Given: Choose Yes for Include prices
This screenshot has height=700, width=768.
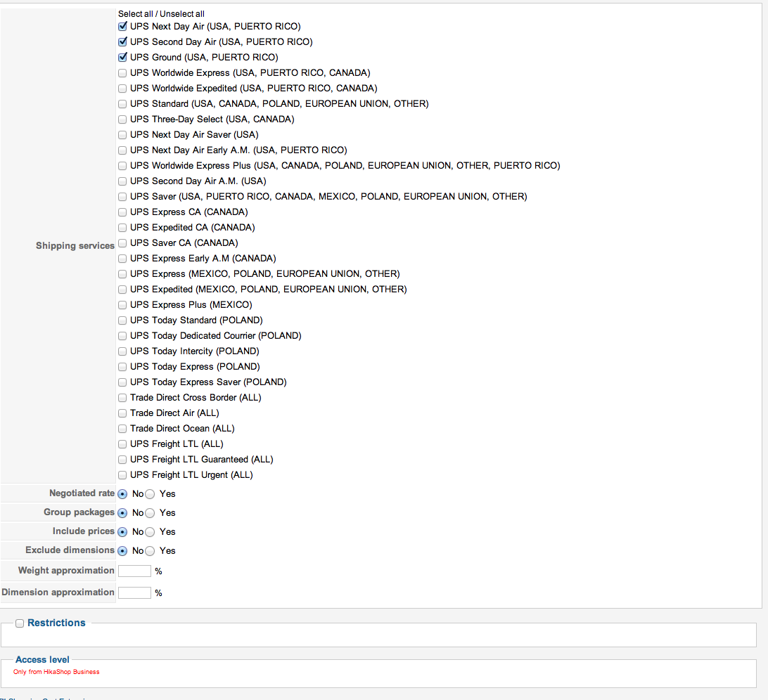Looking at the screenshot, I should [x=150, y=532].
